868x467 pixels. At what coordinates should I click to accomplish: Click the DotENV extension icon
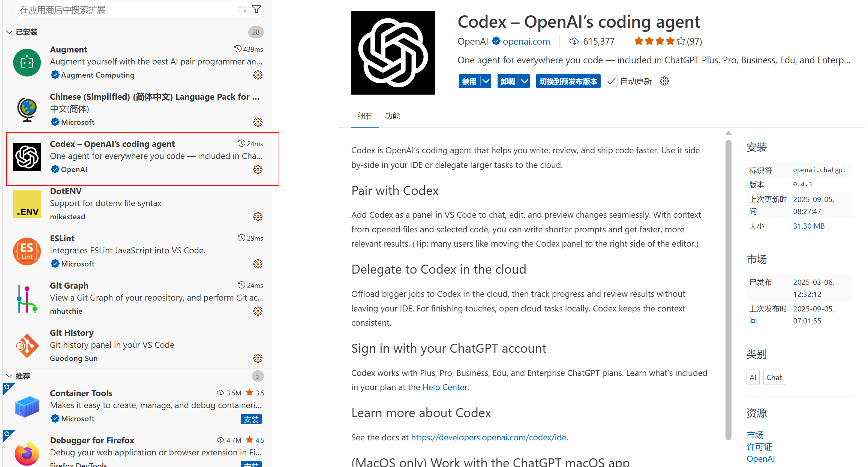tap(27, 204)
